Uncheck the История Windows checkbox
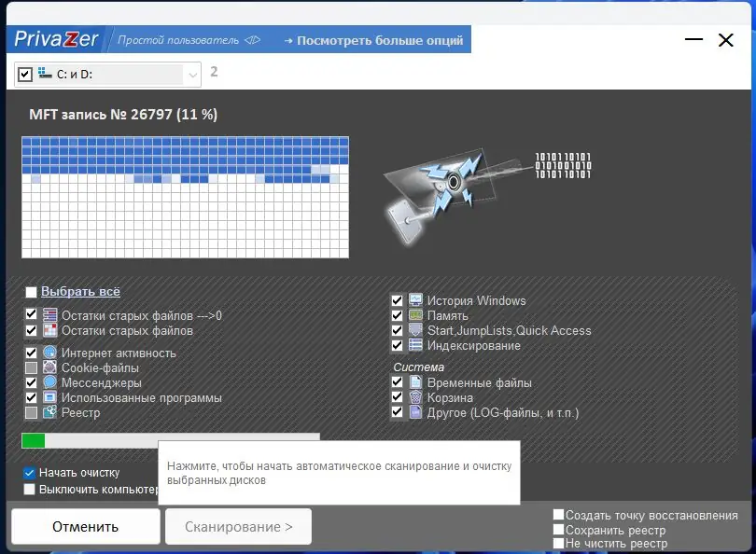Screen dimensions: 756x554 (x=397, y=300)
